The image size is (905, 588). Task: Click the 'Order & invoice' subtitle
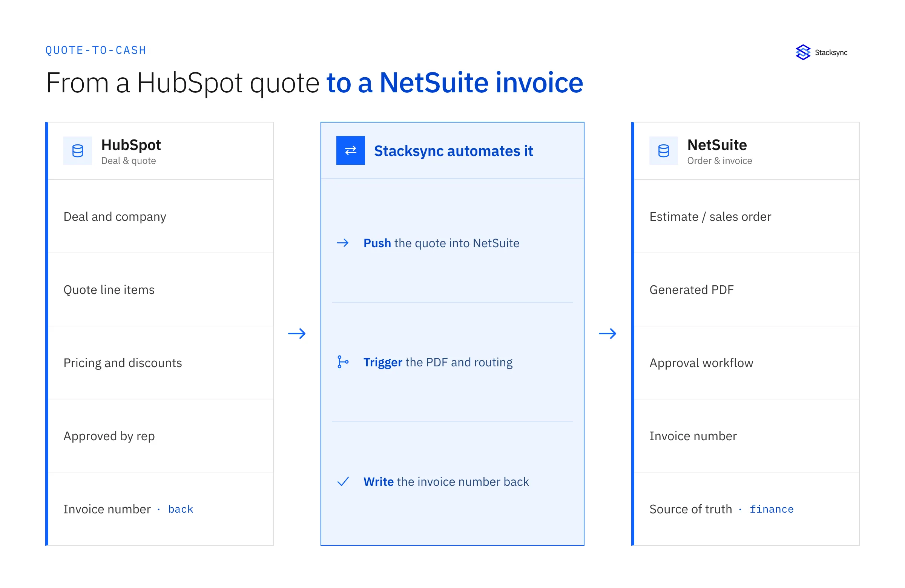tap(719, 161)
